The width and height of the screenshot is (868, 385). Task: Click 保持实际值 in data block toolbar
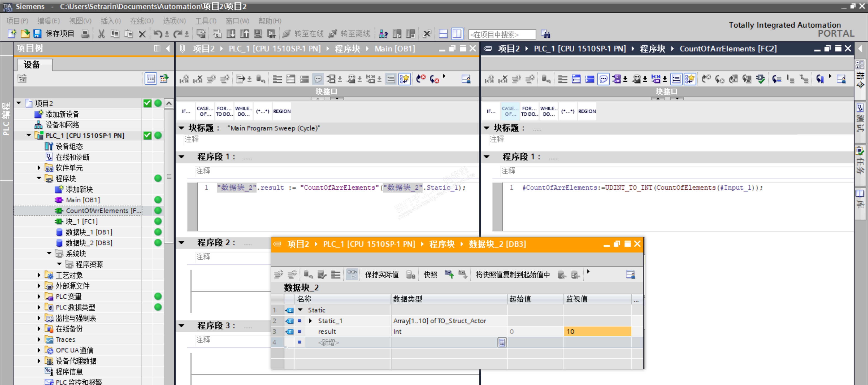point(381,275)
